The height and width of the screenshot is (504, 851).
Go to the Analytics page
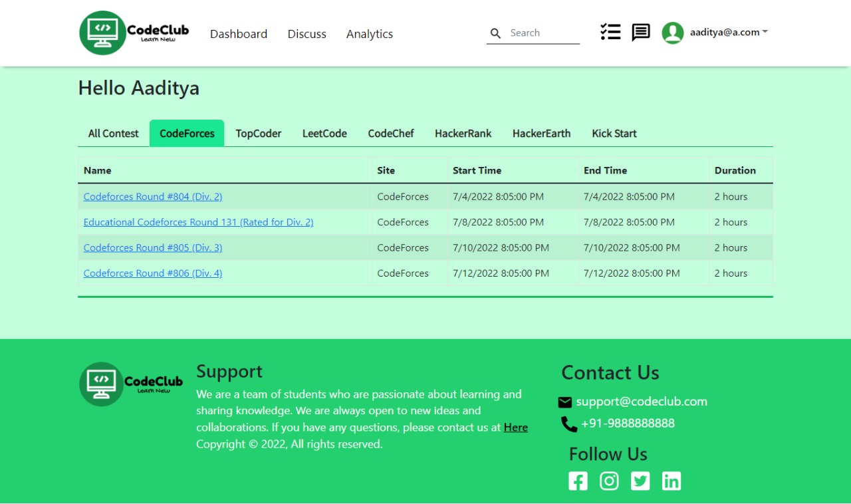point(370,33)
